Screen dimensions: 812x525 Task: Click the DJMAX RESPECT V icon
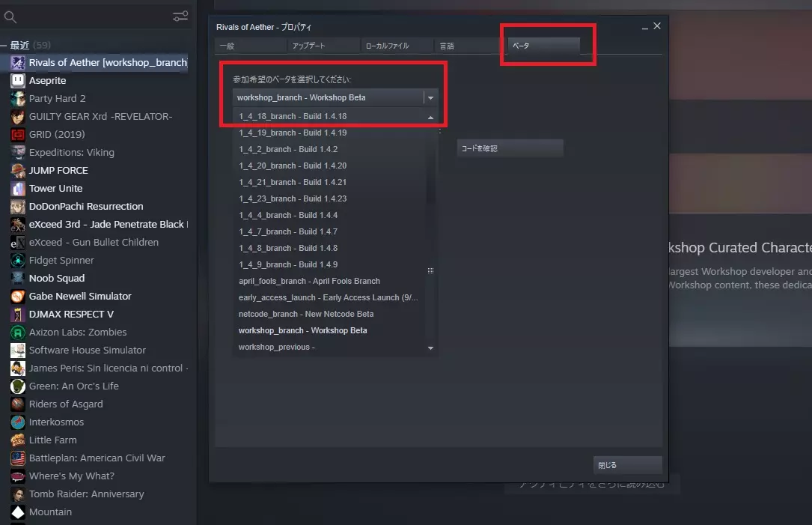click(18, 314)
